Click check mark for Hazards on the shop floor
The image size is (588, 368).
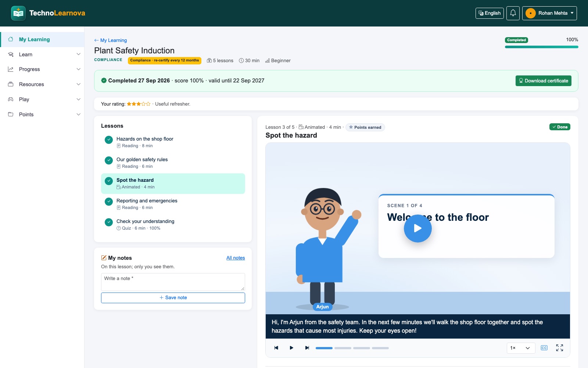coord(109,140)
